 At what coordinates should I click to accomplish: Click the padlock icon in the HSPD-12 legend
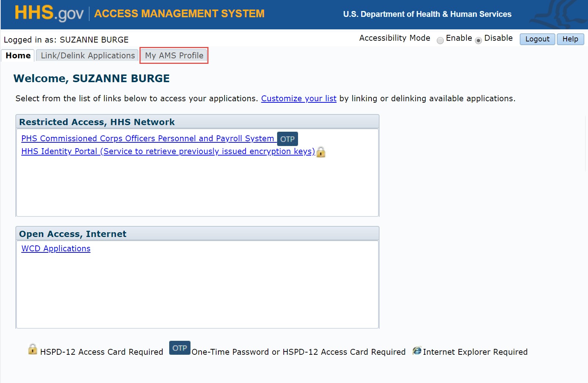(33, 349)
